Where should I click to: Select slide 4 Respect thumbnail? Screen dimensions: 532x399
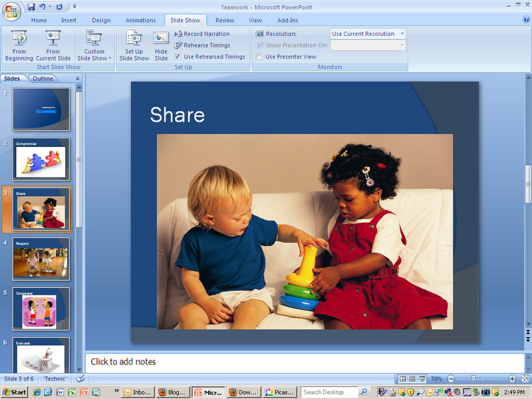(x=41, y=259)
